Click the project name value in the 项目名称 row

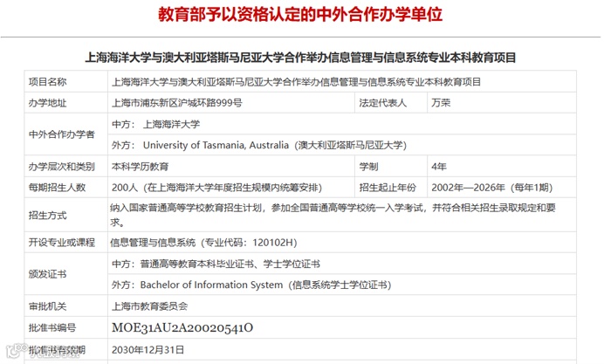[296, 82]
